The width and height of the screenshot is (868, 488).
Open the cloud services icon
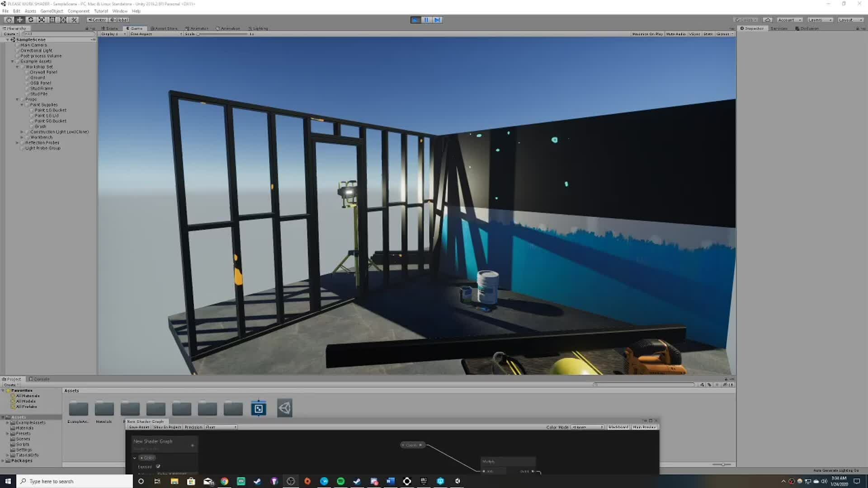coord(767,20)
